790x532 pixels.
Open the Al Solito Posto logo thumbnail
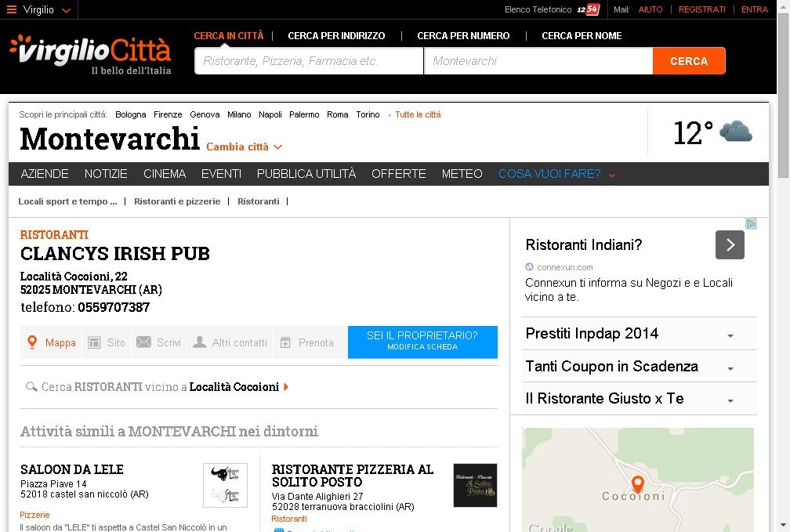[x=475, y=485]
